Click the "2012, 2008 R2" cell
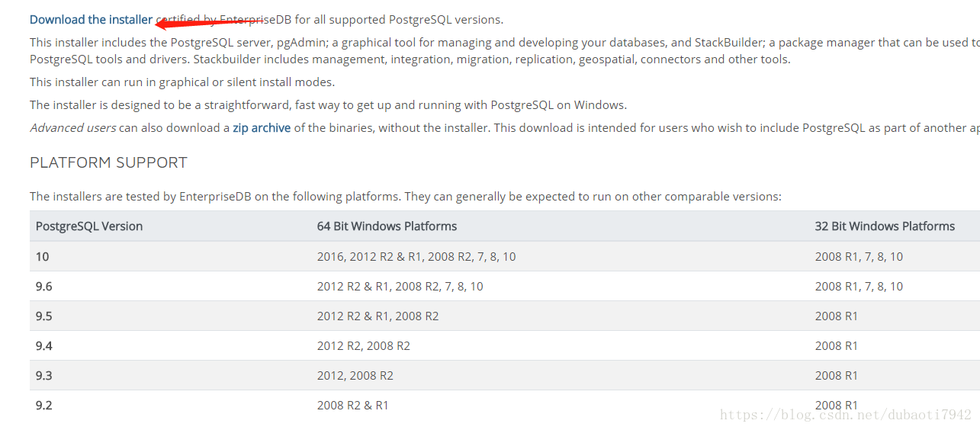 (355, 376)
